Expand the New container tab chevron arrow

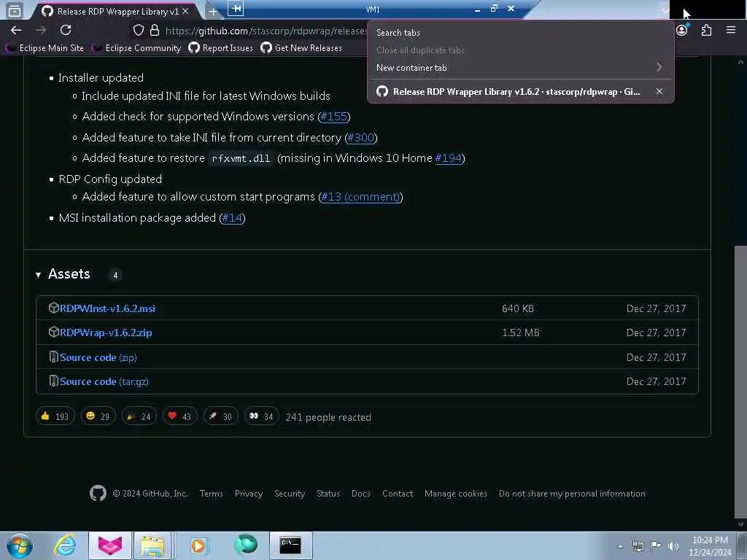tap(659, 68)
